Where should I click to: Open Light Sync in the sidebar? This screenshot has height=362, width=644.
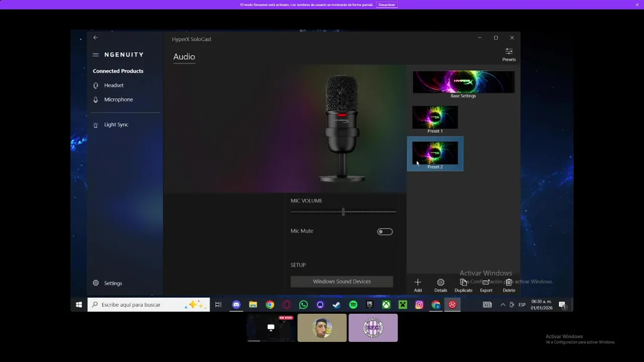(116, 125)
